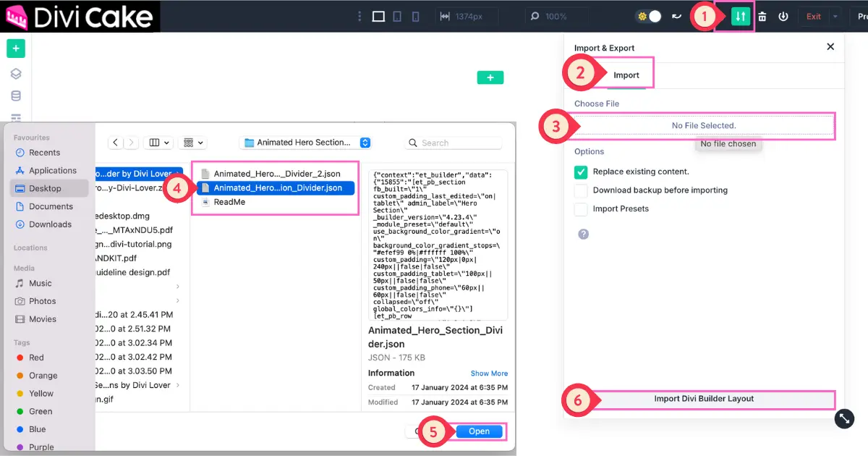Click Show More in file Information
The image size is (868, 456).
point(489,373)
